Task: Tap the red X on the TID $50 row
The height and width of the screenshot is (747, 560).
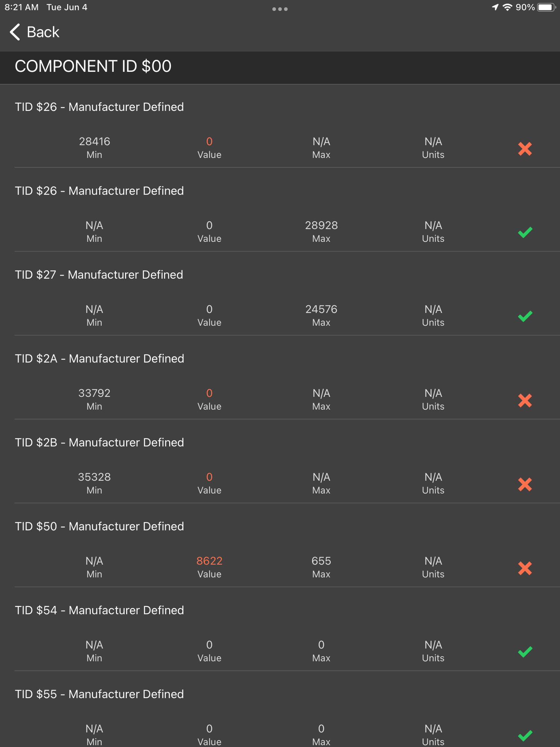Action: 525,568
